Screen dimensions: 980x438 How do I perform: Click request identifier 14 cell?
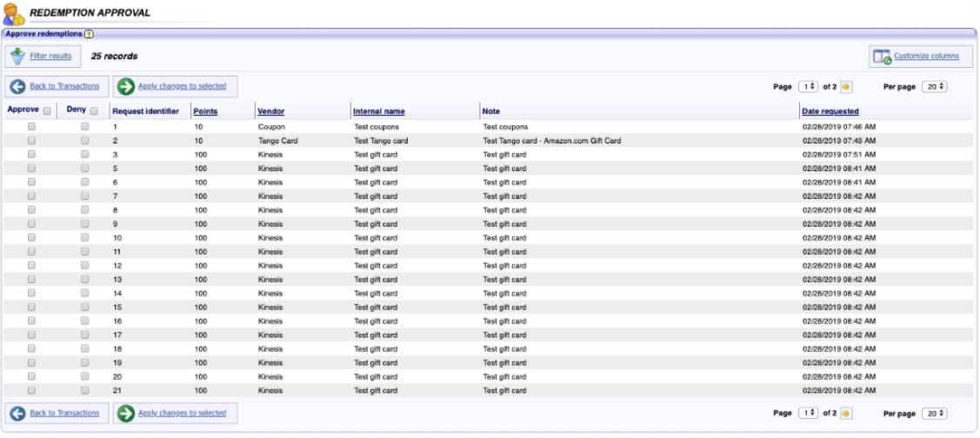pos(117,293)
